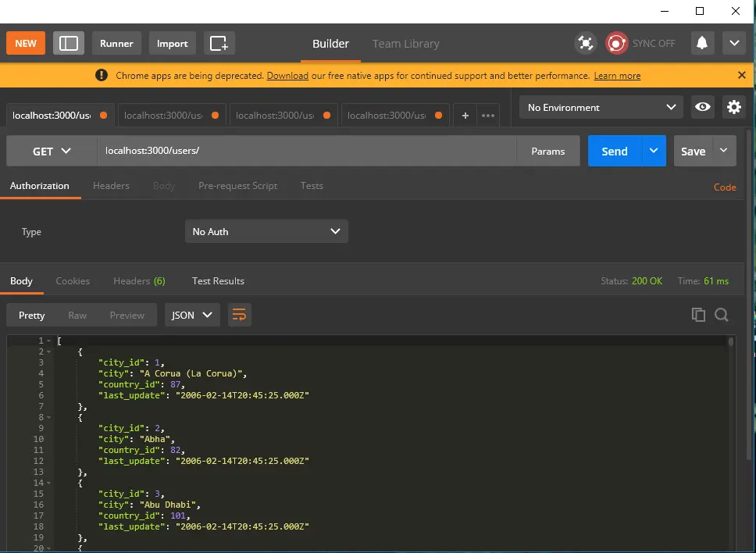Screen dimensions: 756x553
Task: Minimize the Postman window
Action: coord(665,11)
